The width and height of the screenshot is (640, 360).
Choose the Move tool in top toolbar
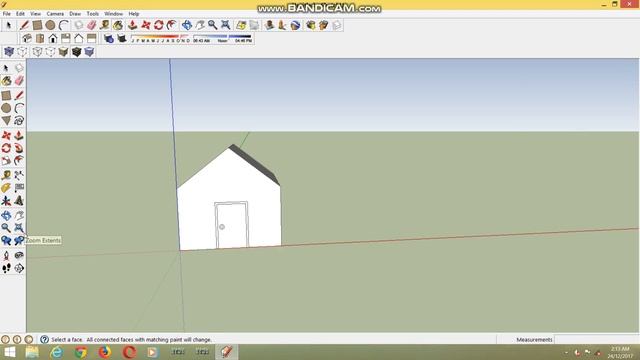pyautogui.click(x=146, y=25)
